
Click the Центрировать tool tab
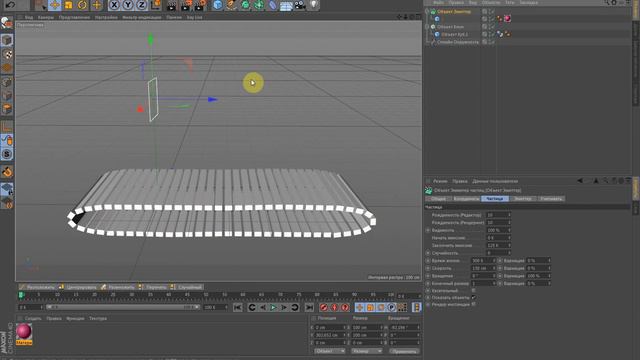[78, 287]
